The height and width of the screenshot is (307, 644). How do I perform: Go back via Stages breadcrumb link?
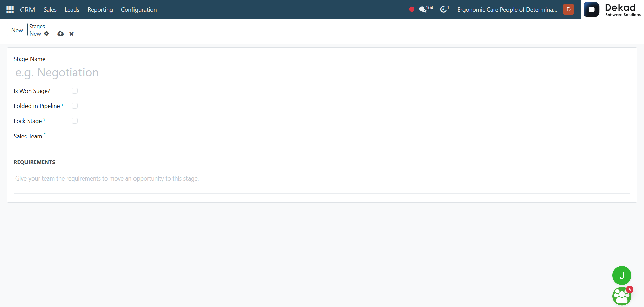tap(37, 26)
